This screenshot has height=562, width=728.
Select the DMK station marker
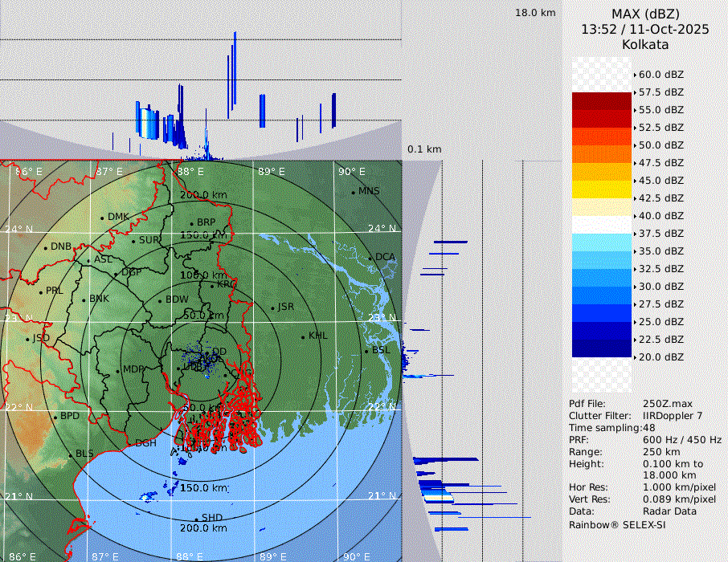point(102,218)
